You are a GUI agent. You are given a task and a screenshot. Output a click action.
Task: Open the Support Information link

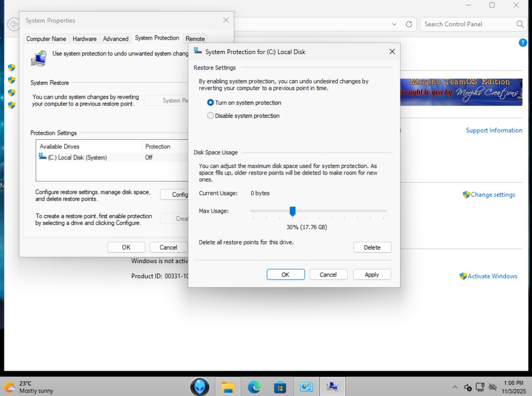tap(494, 130)
